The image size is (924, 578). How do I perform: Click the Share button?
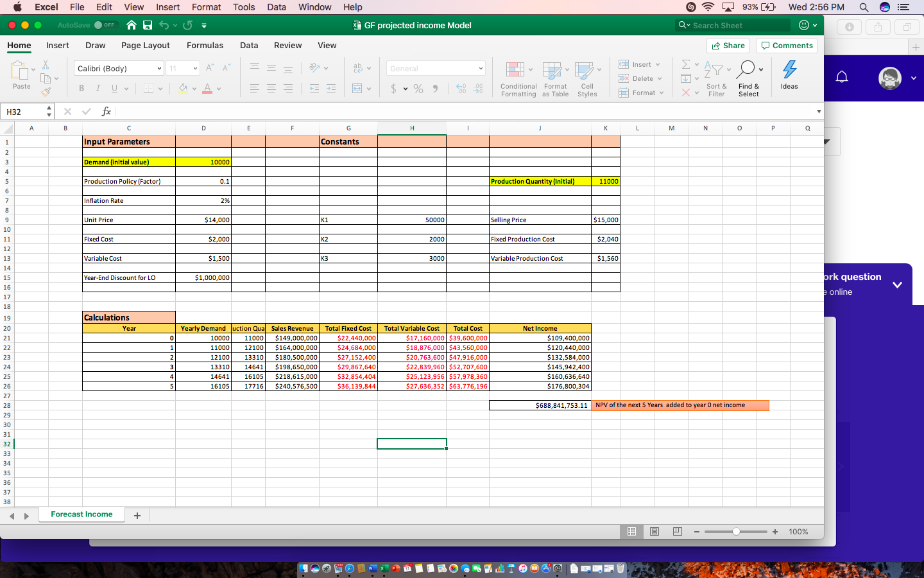728,46
